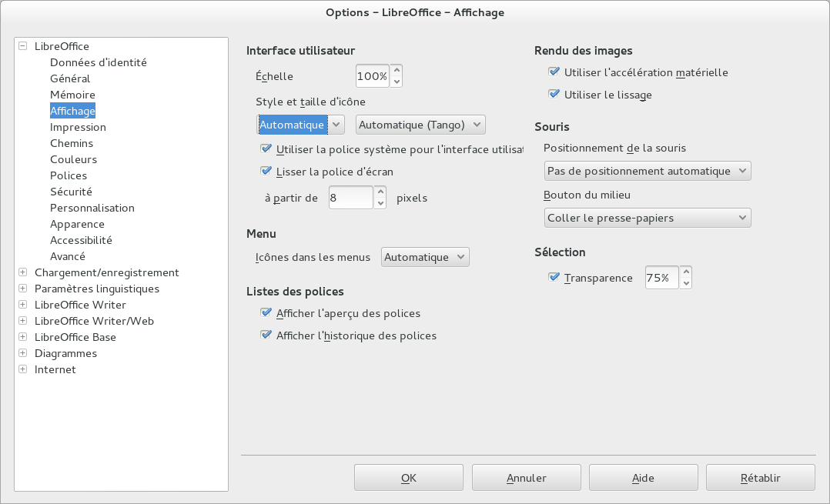The image size is (830, 504).
Task: Disable Afficher l'aperçu des polices
Action: click(266, 312)
